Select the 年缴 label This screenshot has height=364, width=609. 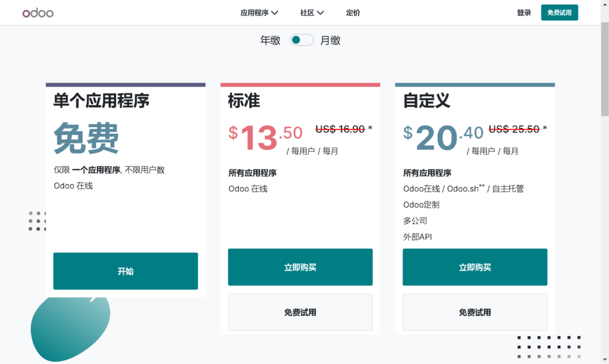pyautogui.click(x=271, y=40)
